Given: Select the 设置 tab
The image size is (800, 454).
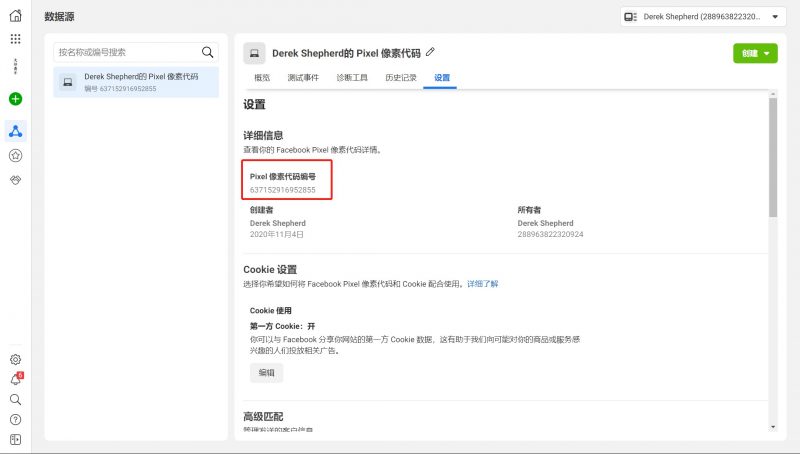Looking at the screenshot, I should (442, 78).
